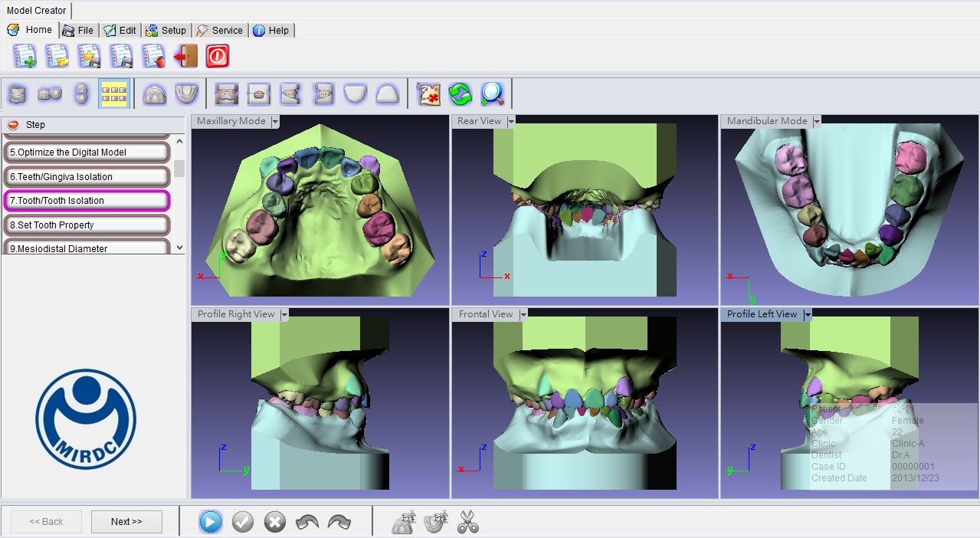The width and height of the screenshot is (980, 538).
Task: Click the undo arrow icon
Action: (307, 522)
